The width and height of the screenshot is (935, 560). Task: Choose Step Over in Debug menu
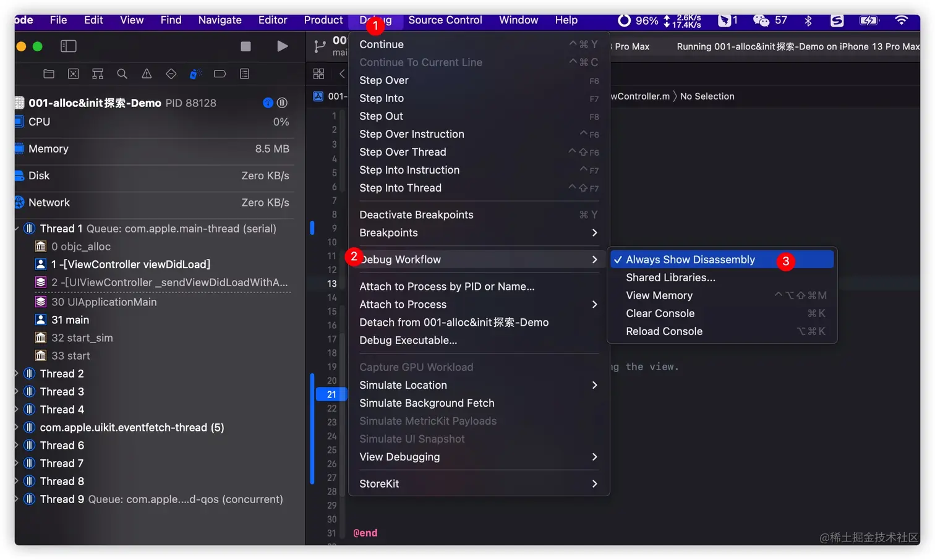pyautogui.click(x=479, y=80)
